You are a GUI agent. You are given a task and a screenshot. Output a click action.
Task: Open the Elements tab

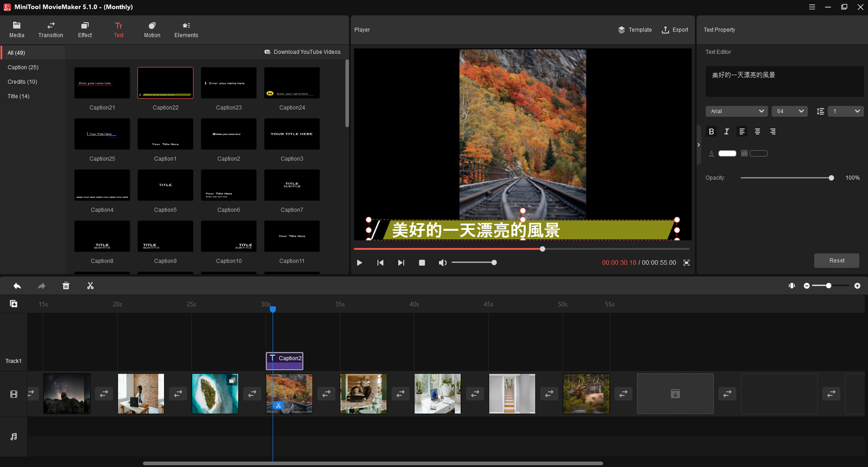click(186, 30)
